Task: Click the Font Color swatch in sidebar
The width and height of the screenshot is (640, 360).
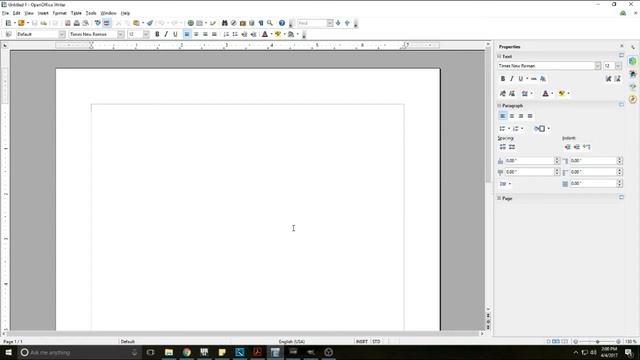Action: point(545,94)
